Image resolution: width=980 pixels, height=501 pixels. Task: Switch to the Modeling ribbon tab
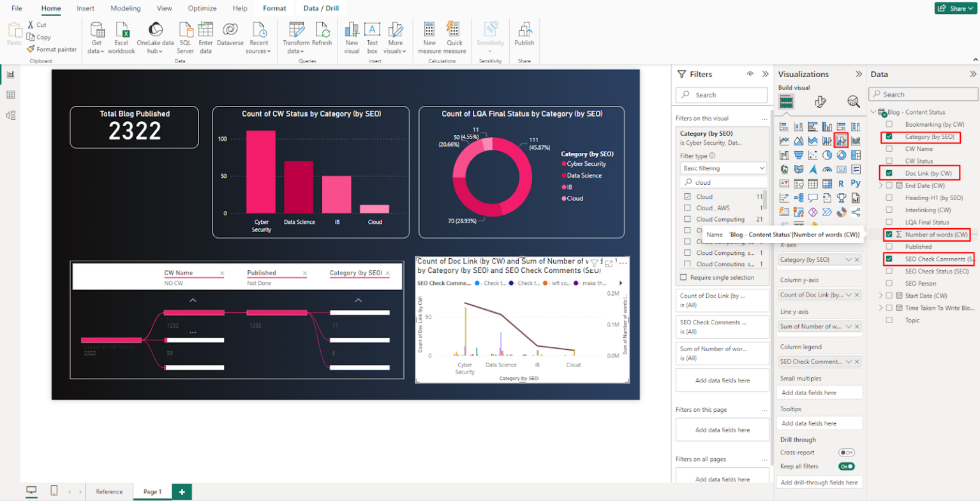coord(125,8)
